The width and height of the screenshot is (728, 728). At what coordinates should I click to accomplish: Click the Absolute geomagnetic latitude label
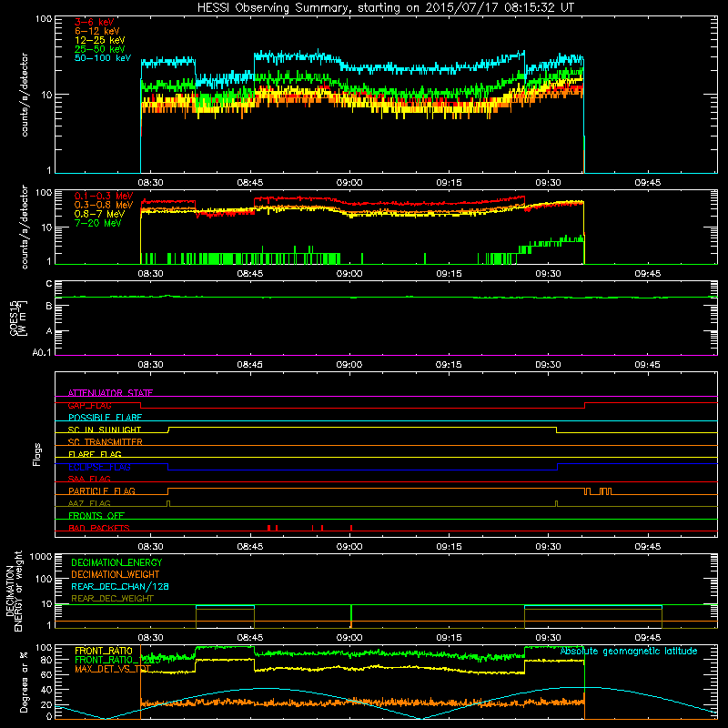pos(629,652)
